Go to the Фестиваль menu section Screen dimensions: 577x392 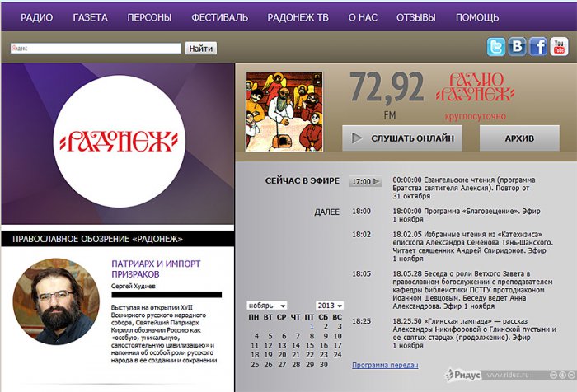pyautogui.click(x=219, y=16)
